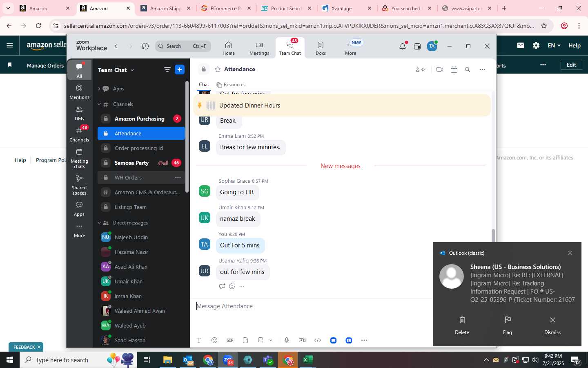Screen dimensions: 588x368
Task: Collapse the Channels section
Action: (x=99, y=104)
